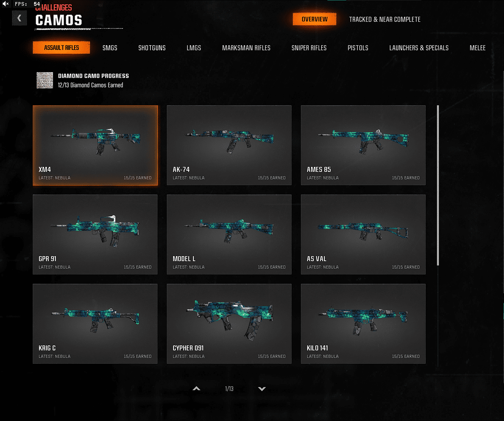Image resolution: width=504 pixels, height=421 pixels.
Task: Open the Shotguns category tab
Action: coord(152,48)
